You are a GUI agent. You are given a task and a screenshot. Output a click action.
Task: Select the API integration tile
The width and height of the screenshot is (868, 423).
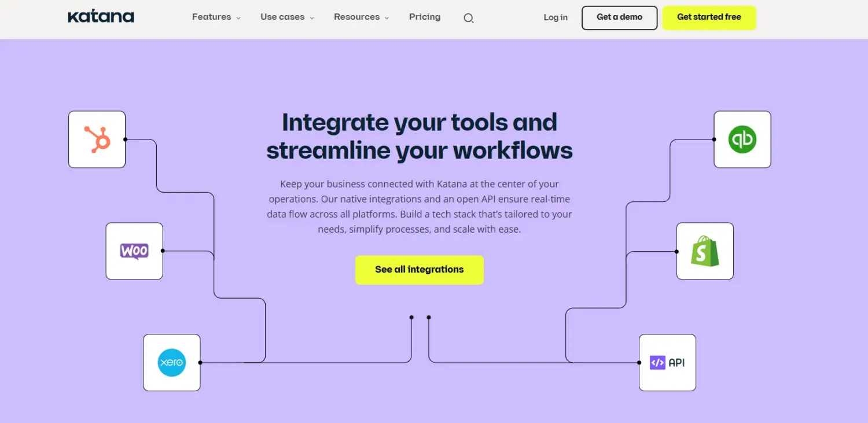pyautogui.click(x=667, y=362)
